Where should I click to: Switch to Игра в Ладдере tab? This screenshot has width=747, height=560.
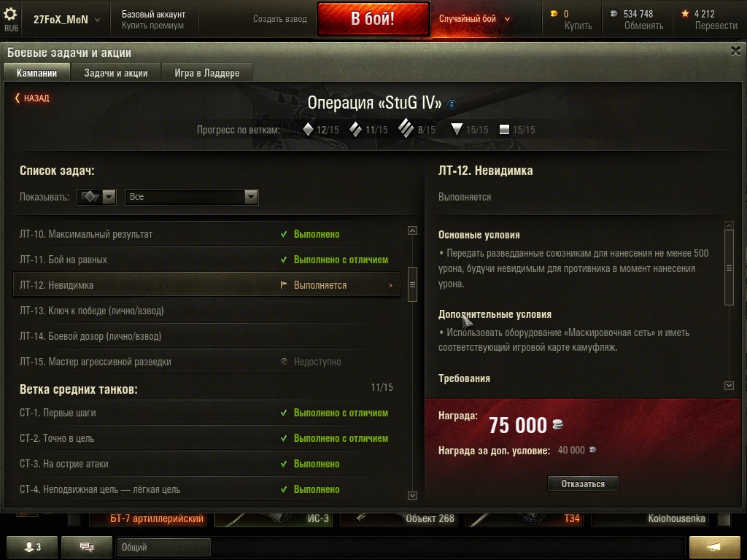click(x=206, y=73)
